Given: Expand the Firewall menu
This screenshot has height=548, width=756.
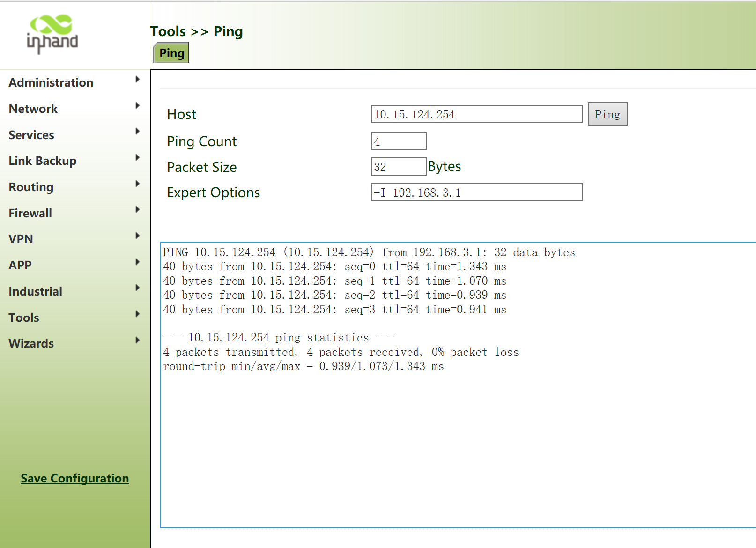Looking at the screenshot, I should 30,213.
